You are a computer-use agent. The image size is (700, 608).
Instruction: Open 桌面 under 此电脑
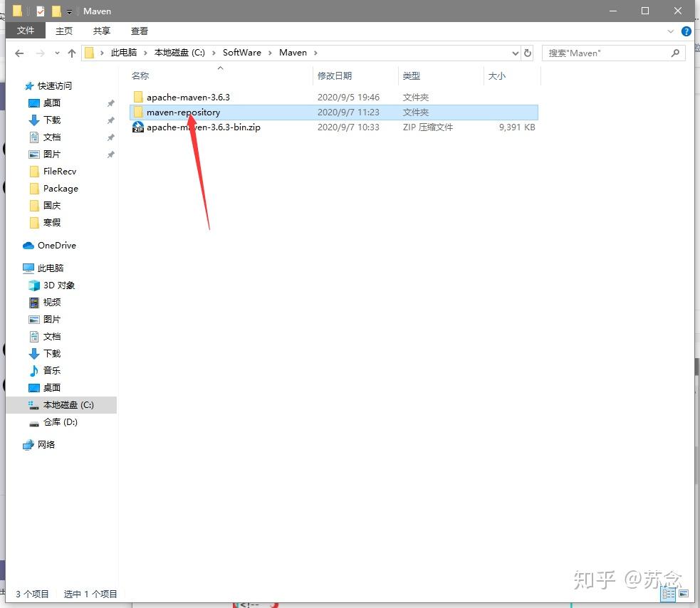(52, 387)
